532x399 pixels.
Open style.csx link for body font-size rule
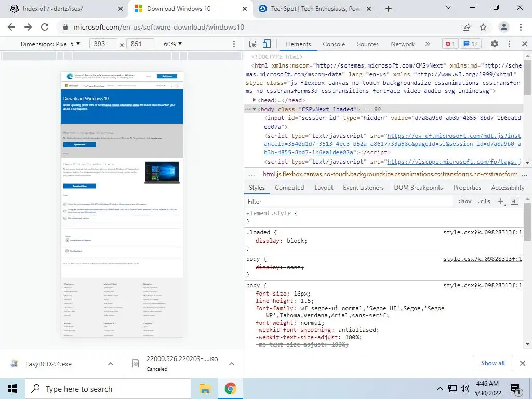tap(483, 285)
